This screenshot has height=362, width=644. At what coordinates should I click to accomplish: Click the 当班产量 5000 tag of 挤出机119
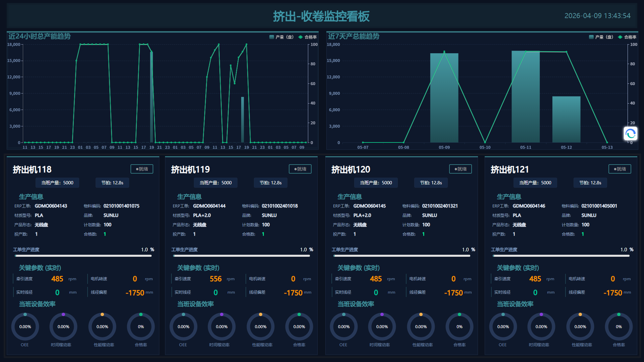click(216, 183)
